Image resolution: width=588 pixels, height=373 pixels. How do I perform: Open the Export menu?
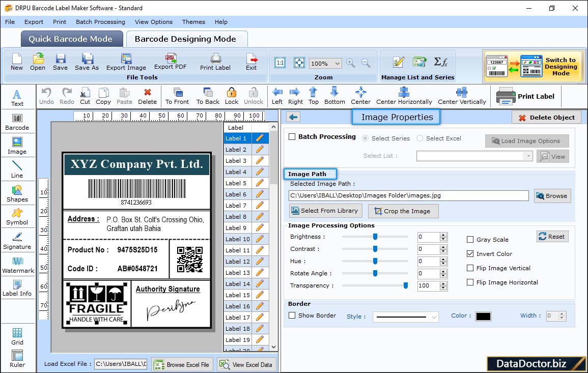click(x=34, y=22)
